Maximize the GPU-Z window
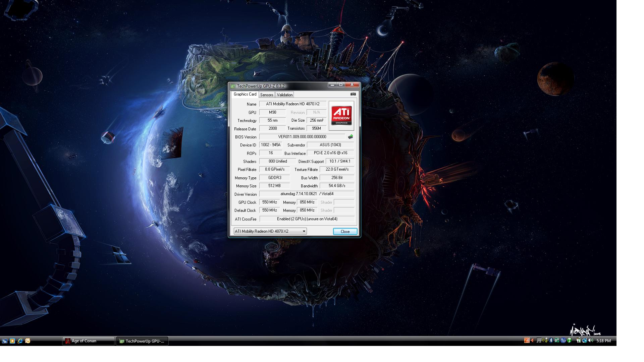 click(x=341, y=85)
